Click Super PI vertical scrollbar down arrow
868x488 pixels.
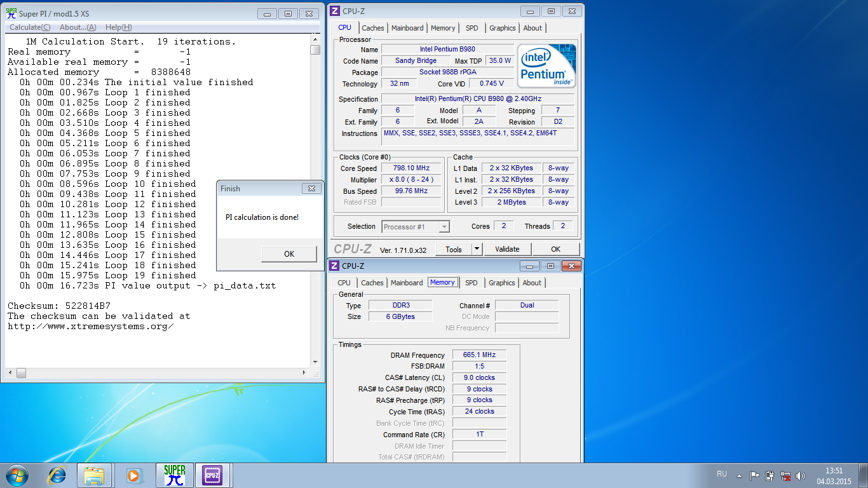coord(315,362)
